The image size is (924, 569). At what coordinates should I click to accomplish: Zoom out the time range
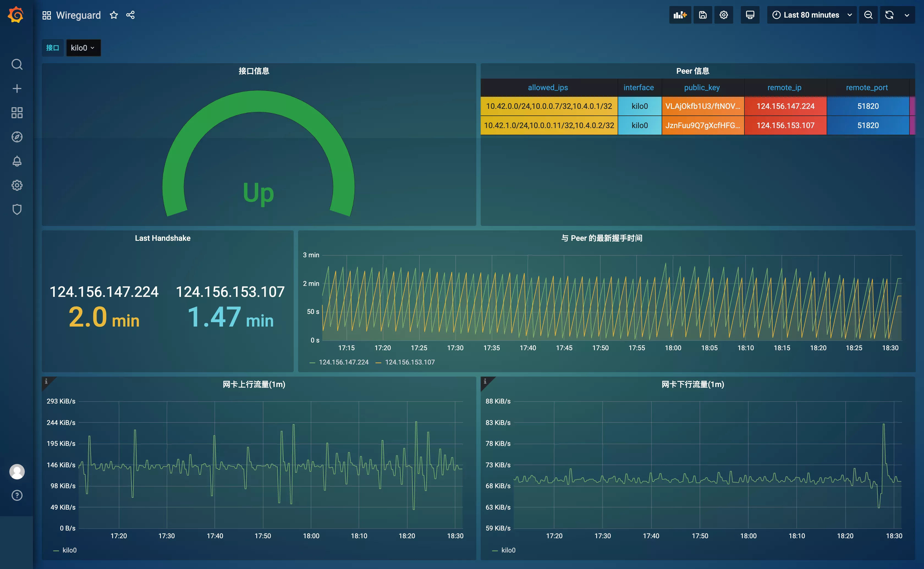[868, 15]
